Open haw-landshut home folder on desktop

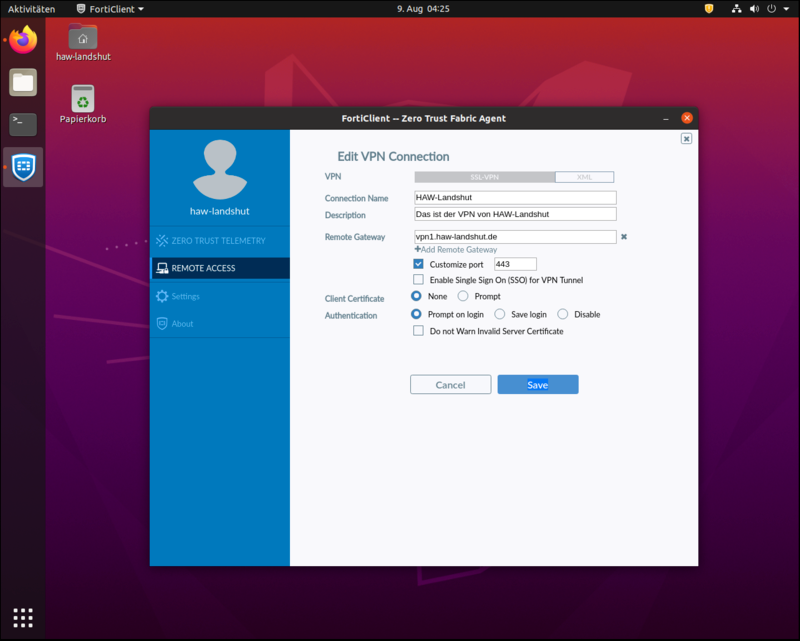coord(83,38)
